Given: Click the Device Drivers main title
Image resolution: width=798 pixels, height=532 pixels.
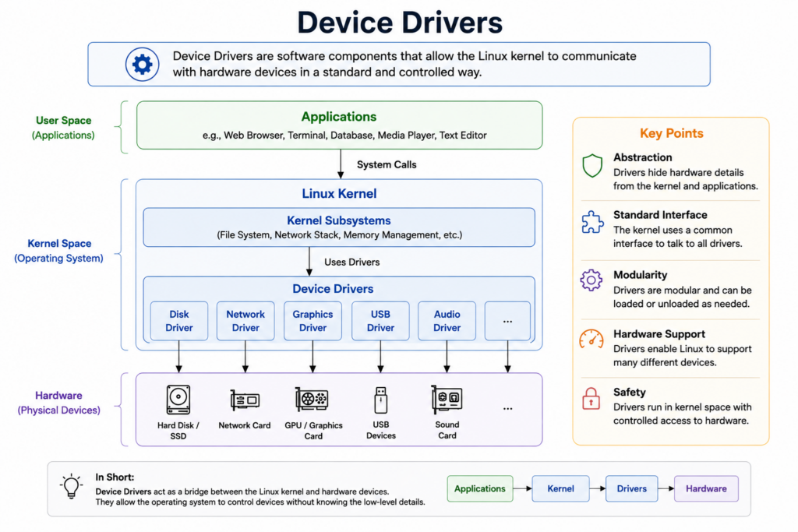Looking at the screenshot, I should pos(400,23).
